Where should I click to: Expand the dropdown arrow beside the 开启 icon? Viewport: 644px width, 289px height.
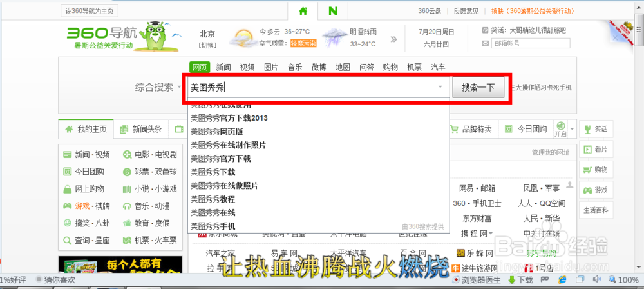pyautogui.click(x=572, y=129)
